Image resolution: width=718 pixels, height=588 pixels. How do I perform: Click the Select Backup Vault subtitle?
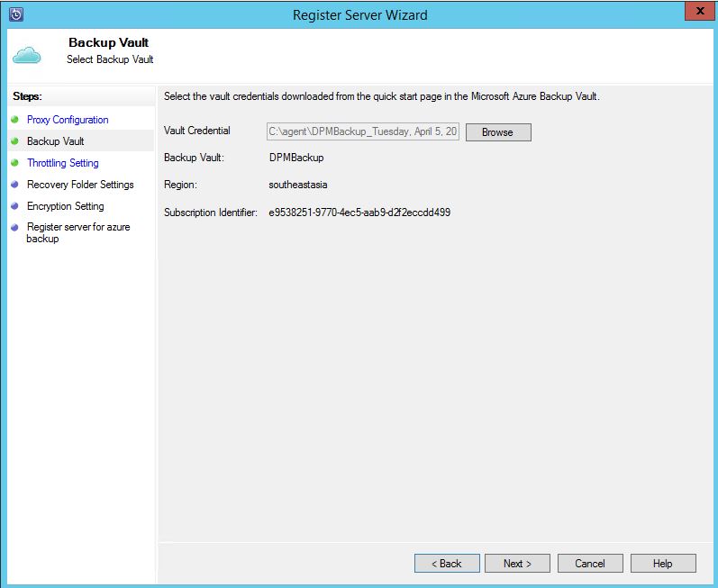110,59
